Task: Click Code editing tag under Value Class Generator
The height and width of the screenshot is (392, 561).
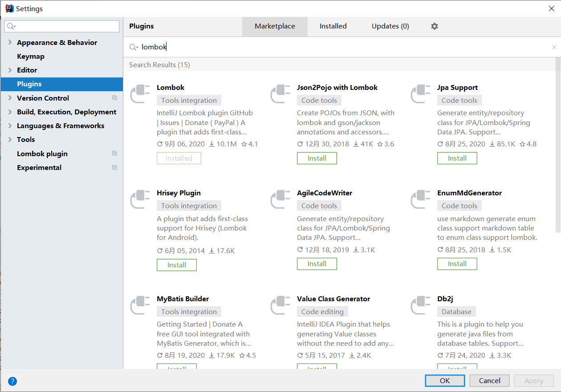Action: [322, 312]
